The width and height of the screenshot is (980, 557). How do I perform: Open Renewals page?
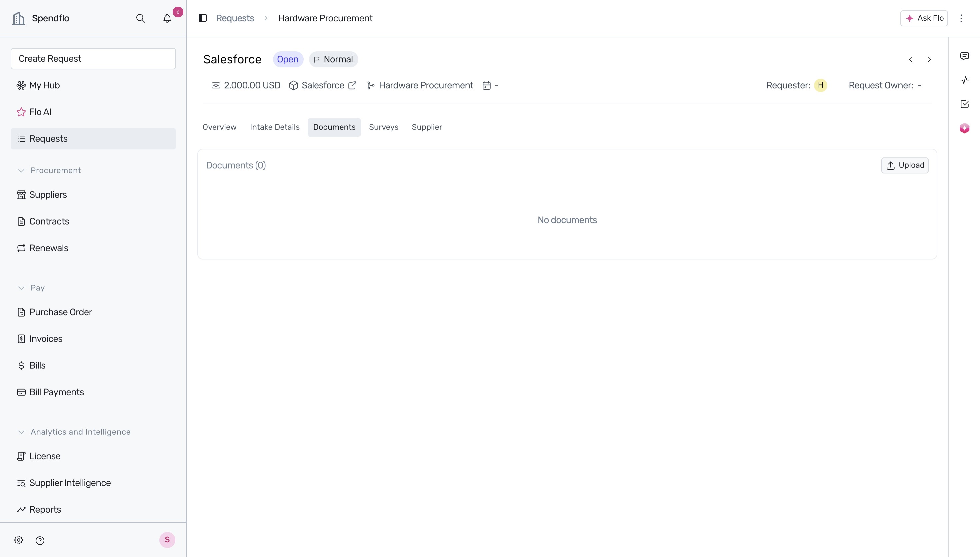[x=93, y=248]
